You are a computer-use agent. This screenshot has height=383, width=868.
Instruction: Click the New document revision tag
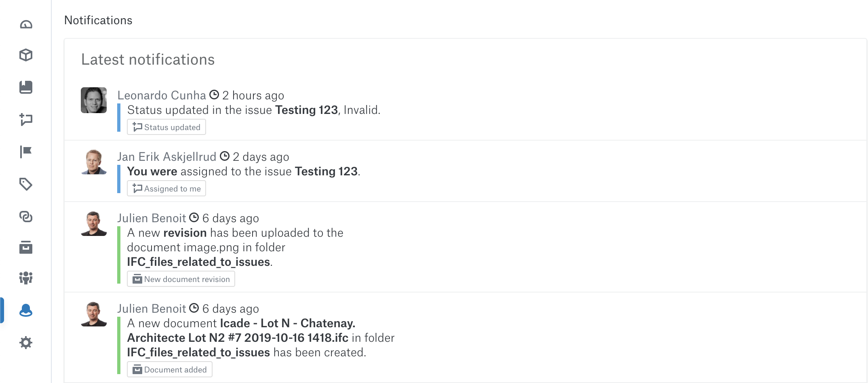click(x=181, y=279)
